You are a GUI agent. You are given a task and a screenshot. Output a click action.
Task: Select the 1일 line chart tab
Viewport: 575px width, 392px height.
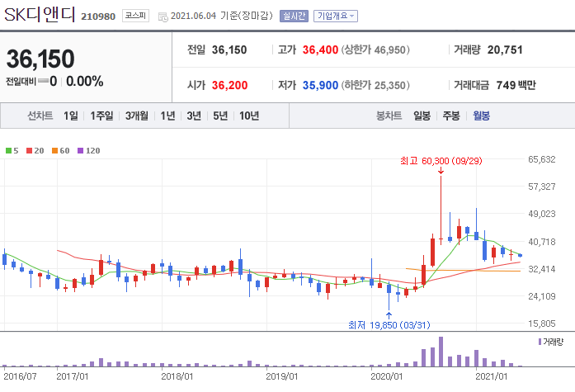pos(71,116)
